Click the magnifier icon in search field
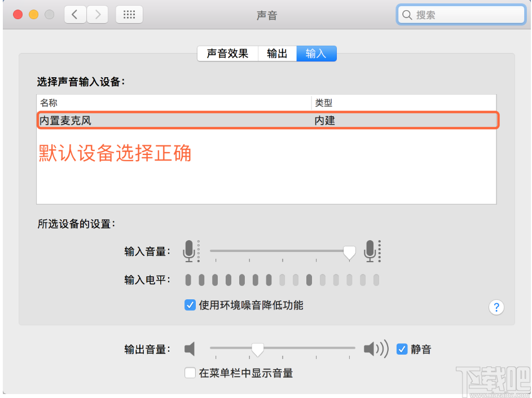Screen dimensions: 532x398 [407, 15]
